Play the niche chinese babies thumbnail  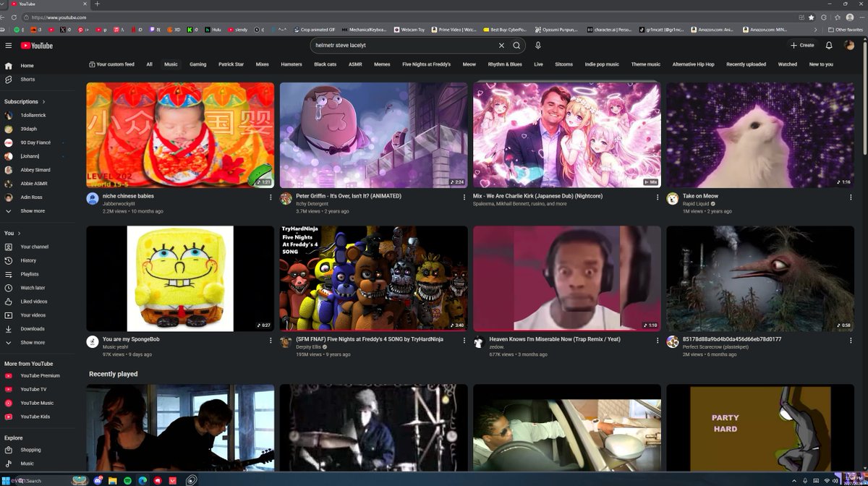click(x=180, y=135)
